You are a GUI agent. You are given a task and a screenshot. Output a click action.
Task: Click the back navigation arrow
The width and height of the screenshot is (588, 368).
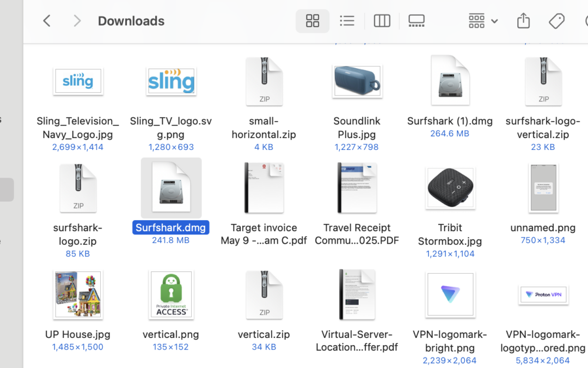46,21
